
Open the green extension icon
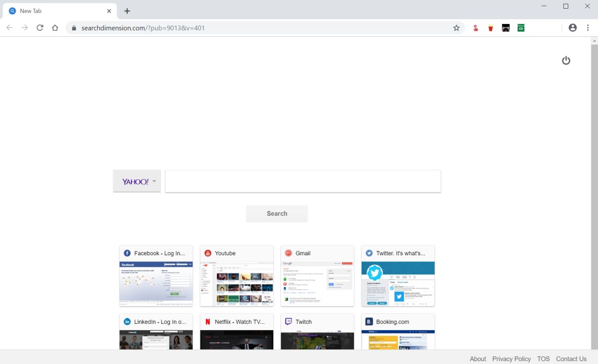point(521,28)
